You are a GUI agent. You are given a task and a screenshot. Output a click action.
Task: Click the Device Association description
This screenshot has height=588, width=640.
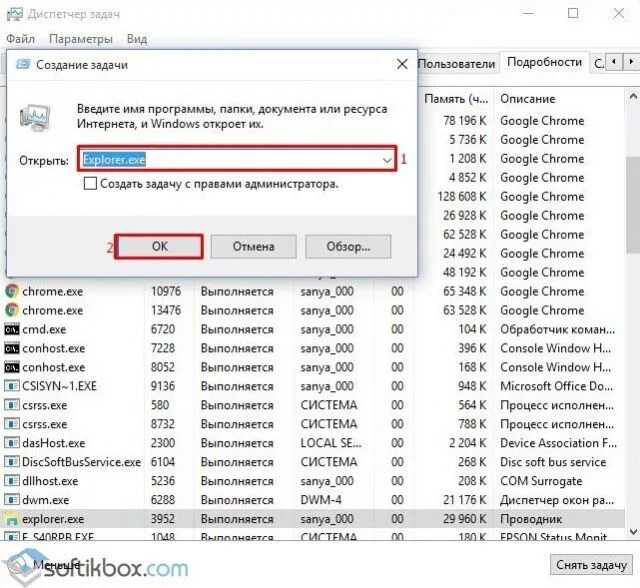tap(558, 443)
